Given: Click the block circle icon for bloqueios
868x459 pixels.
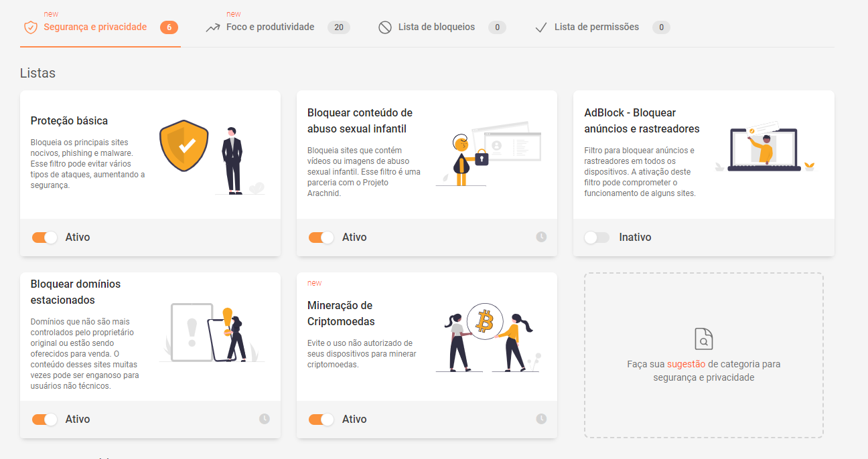Looking at the screenshot, I should click(x=385, y=27).
